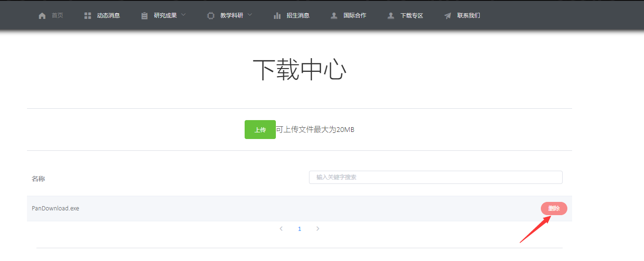Viewport: 644px width, 261px height.
Task: Go to next page arrow
Action: (318, 229)
